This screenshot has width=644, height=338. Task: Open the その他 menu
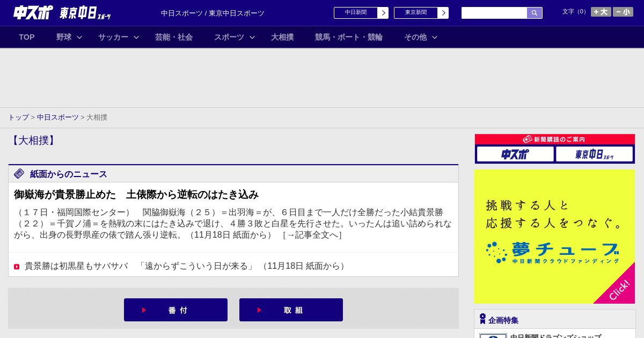pyautogui.click(x=415, y=37)
